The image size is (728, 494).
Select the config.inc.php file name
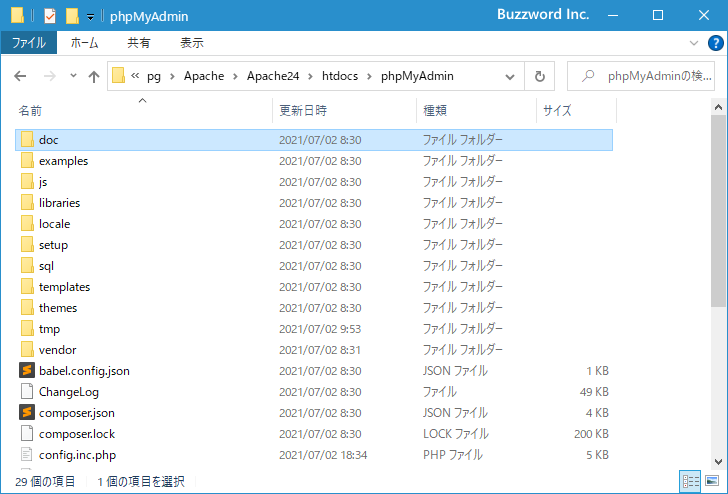pyautogui.click(x=78, y=455)
